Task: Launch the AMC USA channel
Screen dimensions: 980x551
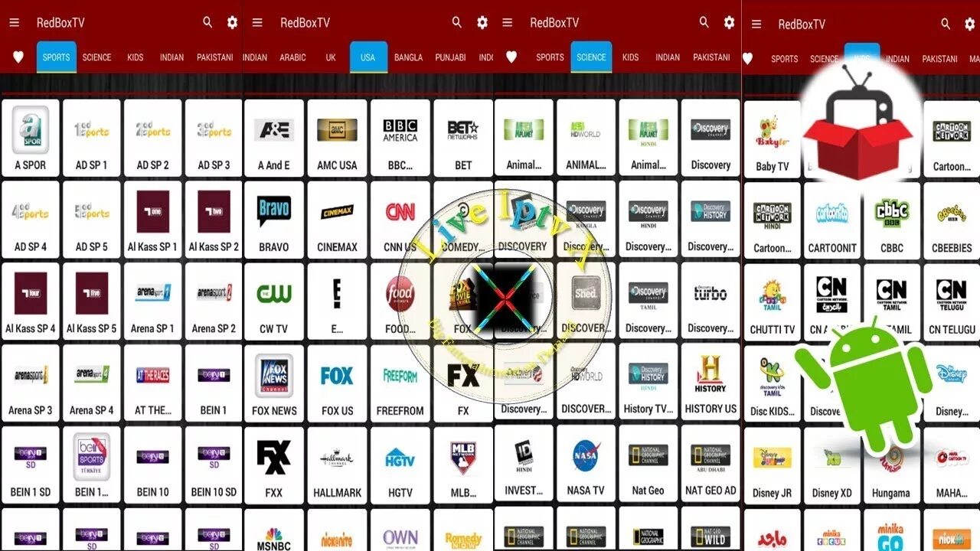Action: tap(337, 139)
